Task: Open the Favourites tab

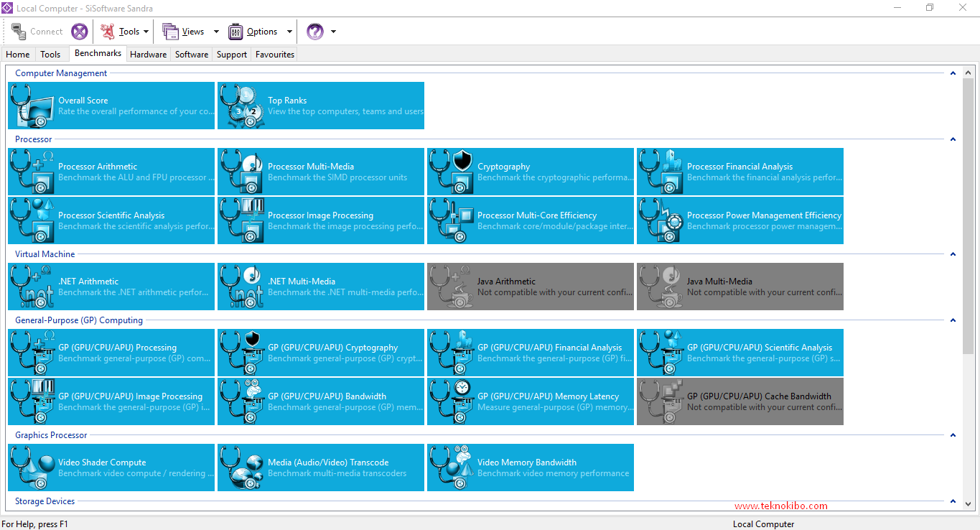Action: [275, 55]
